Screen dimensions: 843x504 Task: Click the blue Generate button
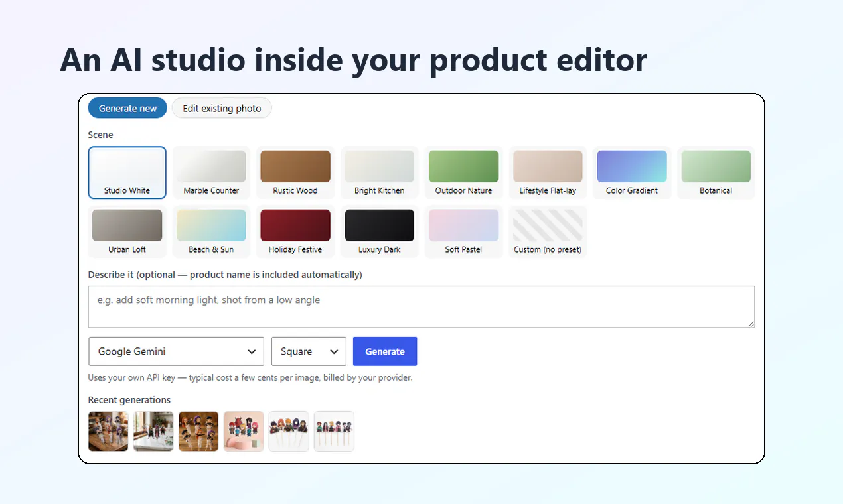[x=385, y=351]
